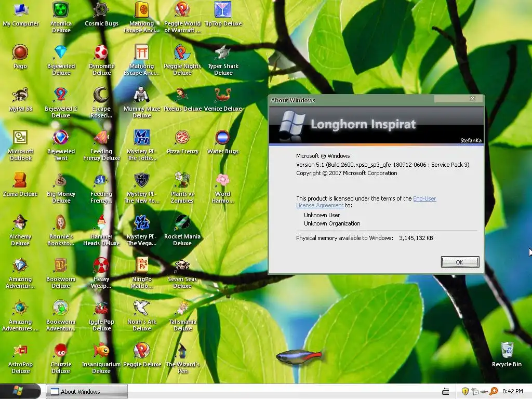Screen dimensions: 532x399
Task: Open Big Money Deluxe icon
Action: [61, 188]
